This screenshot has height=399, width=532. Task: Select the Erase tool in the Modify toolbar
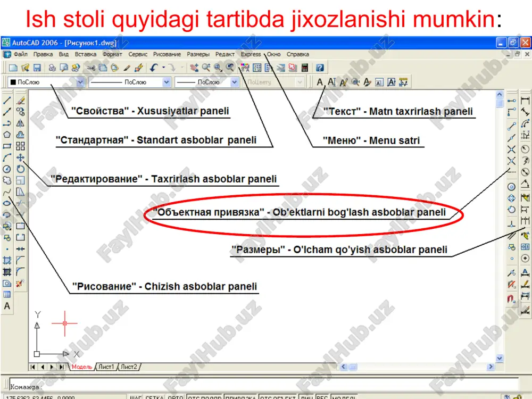tap(20, 101)
